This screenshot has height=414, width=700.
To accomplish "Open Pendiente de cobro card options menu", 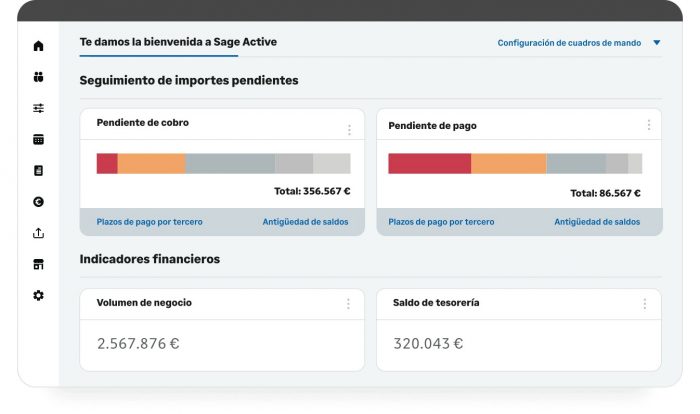I will pyautogui.click(x=349, y=129).
